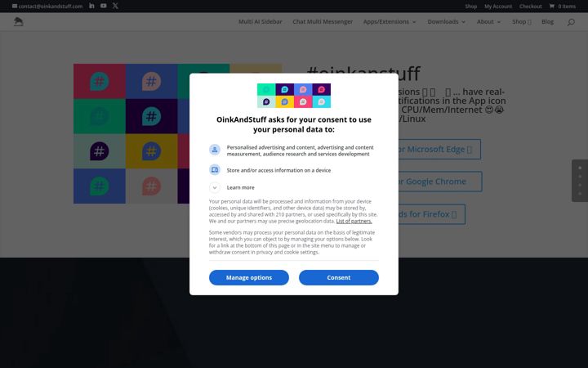Select the second side dot navigation marker
The height and width of the screenshot is (368, 588).
point(580,176)
